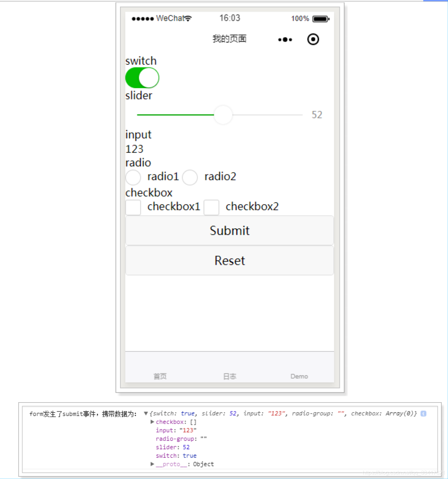Tap the circular close target icon
Viewport: 448px width, 479px height.
[313, 39]
